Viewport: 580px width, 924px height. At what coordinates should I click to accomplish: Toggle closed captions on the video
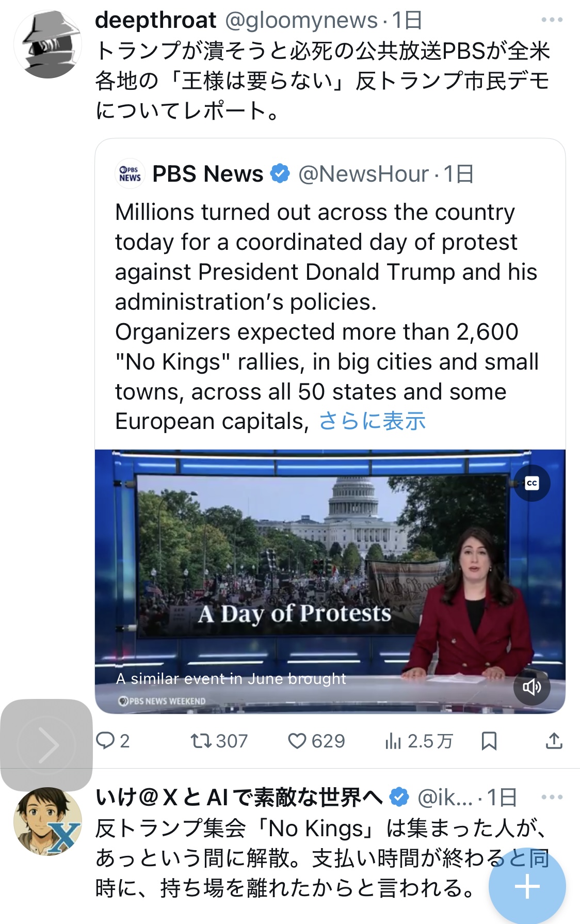(x=531, y=484)
